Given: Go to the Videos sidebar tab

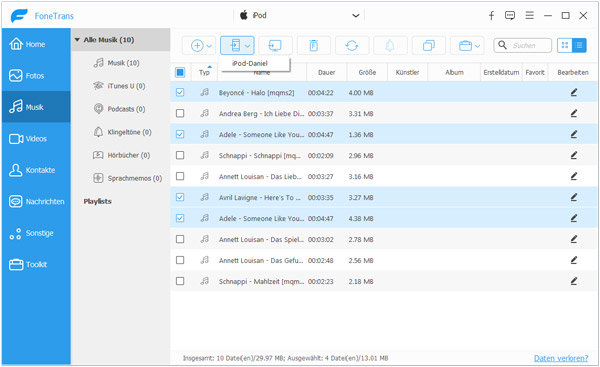Looking at the screenshot, I should pyautogui.click(x=36, y=139).
